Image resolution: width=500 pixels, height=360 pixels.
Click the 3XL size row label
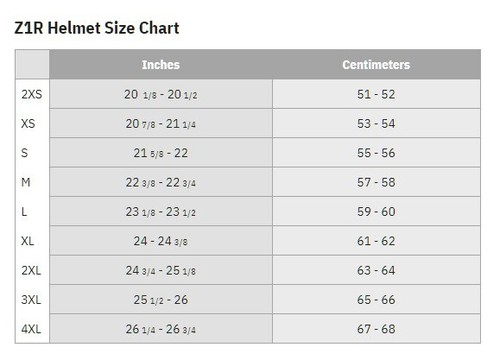(31, 300)
